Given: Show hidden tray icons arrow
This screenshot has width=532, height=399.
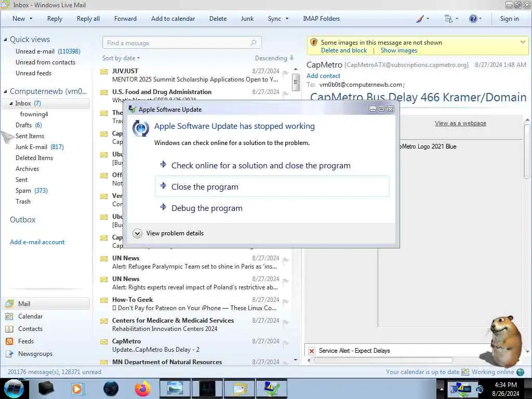Looking at the screenshot, I should pos(442,389).
